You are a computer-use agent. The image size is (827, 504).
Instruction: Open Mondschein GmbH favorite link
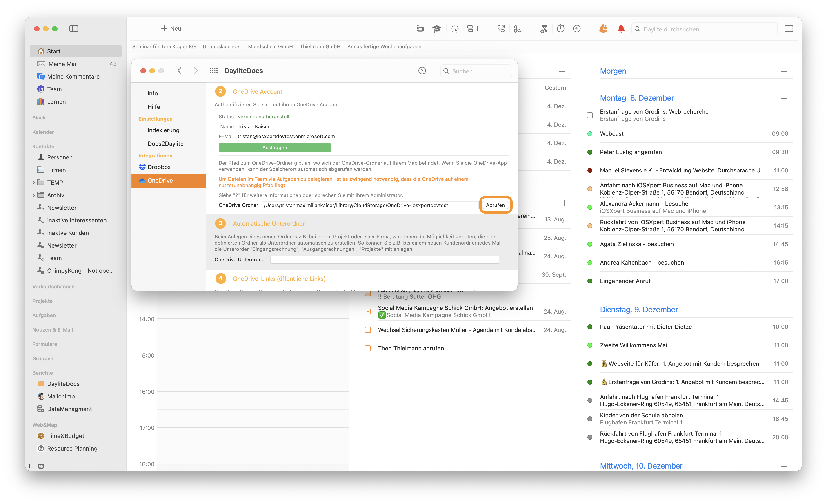pyautogui.click(x=271, y=47)
